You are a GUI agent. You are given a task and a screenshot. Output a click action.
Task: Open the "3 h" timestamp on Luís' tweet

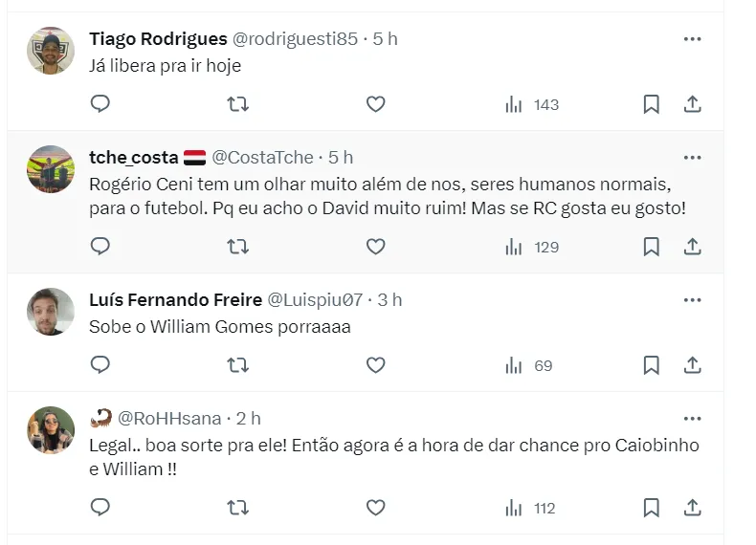(x=389, y=300)
